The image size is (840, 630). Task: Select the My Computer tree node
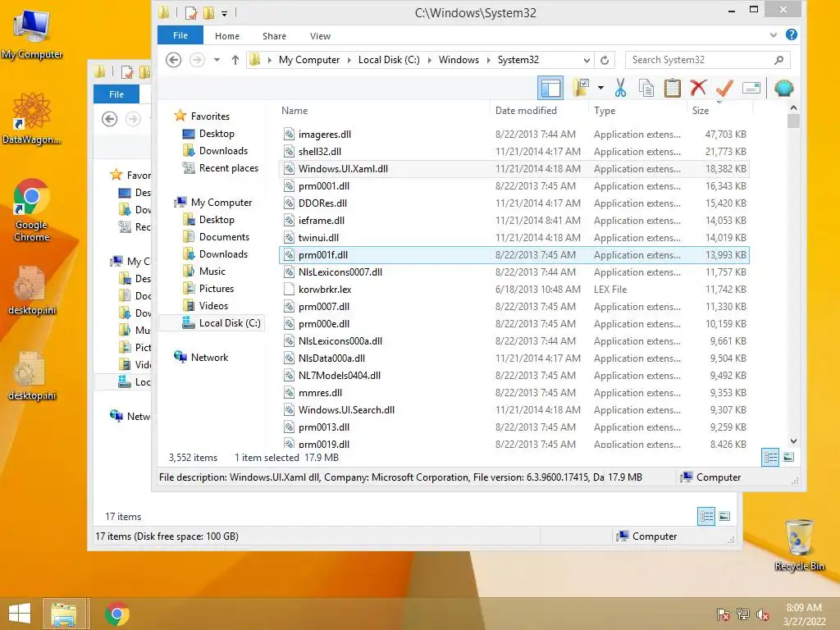pyautogui.click(x=212, y=202)
